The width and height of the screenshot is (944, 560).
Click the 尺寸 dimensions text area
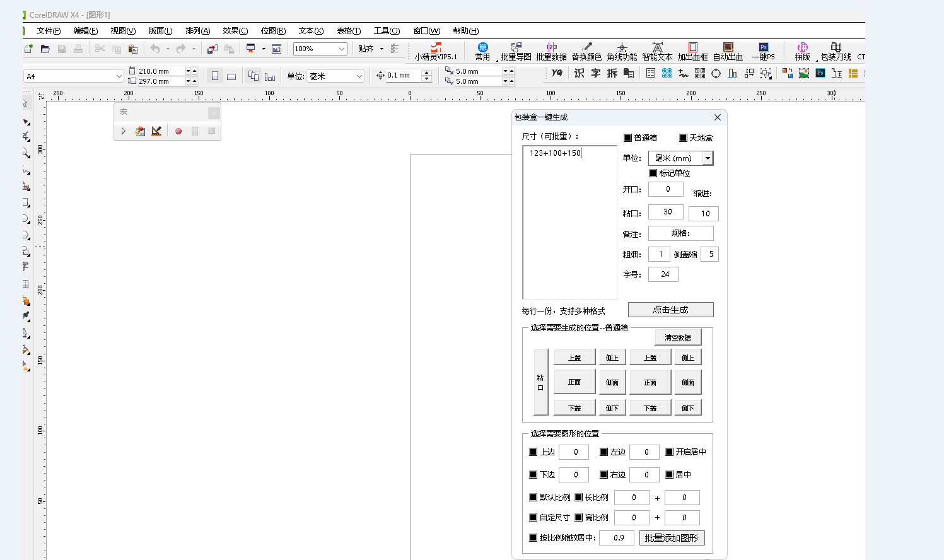569,222
